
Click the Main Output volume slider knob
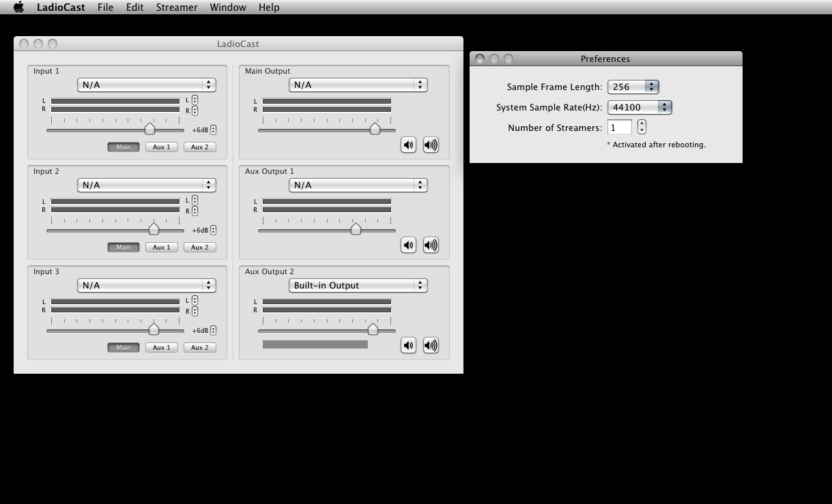point(375,129)
